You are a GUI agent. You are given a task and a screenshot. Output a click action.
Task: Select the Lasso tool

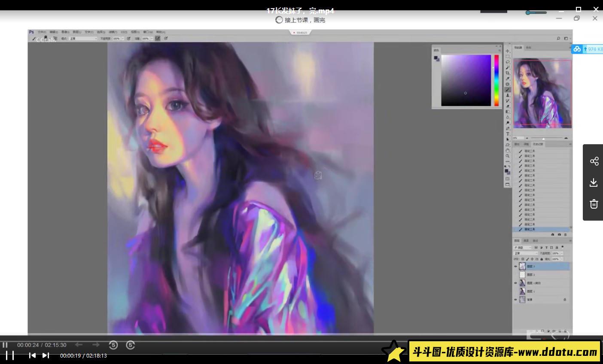508,62
